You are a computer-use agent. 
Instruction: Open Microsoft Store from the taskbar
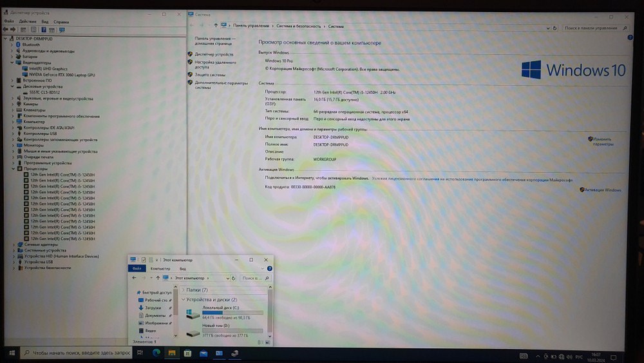[x=187, y=353]
